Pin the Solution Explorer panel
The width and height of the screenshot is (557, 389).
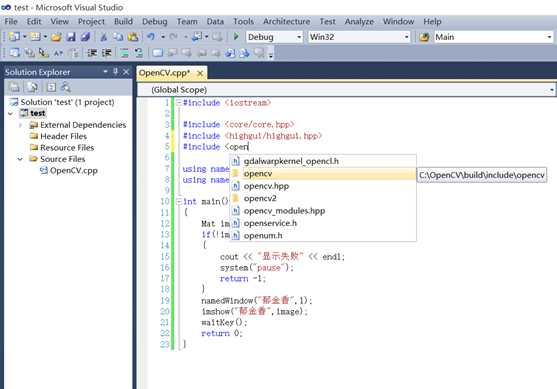click(115, 72)
